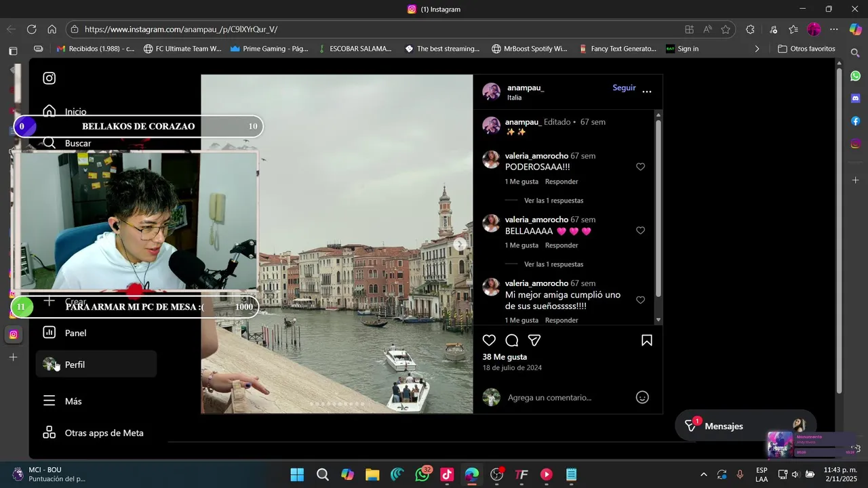Open the Otros favoritos folder
The width and height of the screenshot is (868, 488).
[806, 49]
